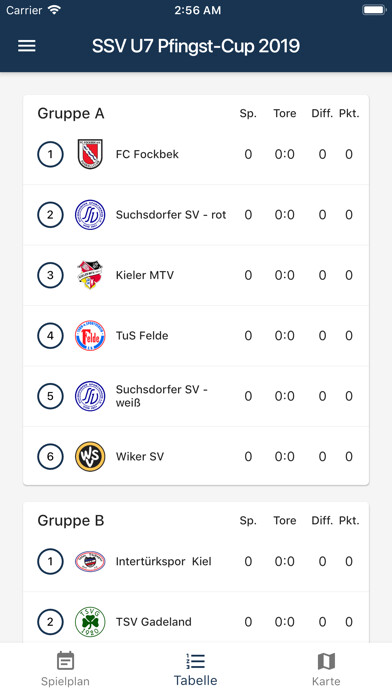The width and height of the screenshot is (392, 696).
Task: Tap rank badge 2 in Gruppe A
Action: pyautogui.click(x=50, y=215)
